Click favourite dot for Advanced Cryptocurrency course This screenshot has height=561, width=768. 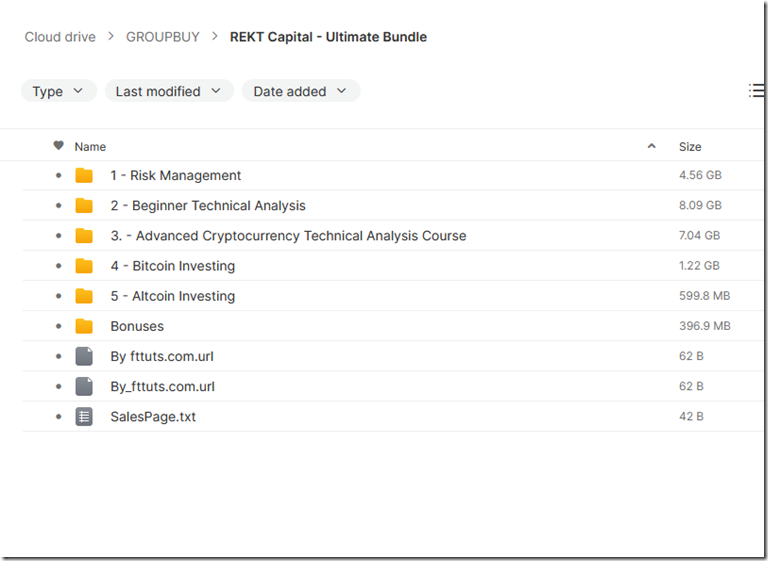click(x=59, y=236)
